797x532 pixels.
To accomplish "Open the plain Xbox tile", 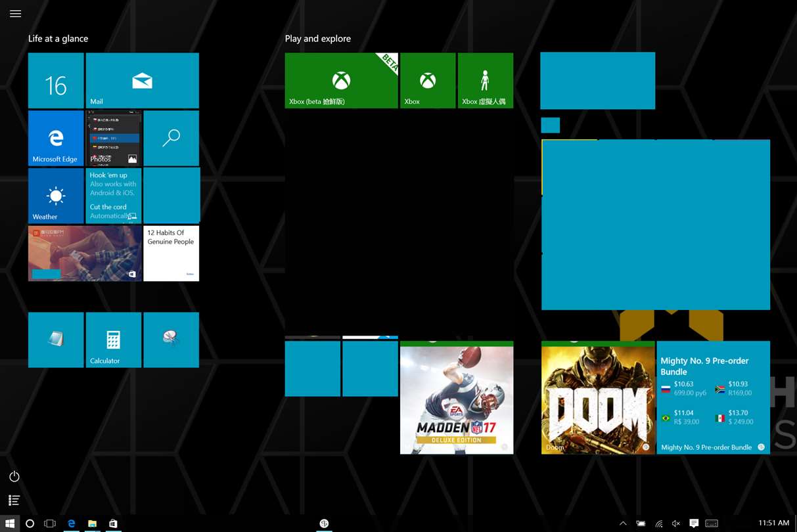I will tap(428, 81).
